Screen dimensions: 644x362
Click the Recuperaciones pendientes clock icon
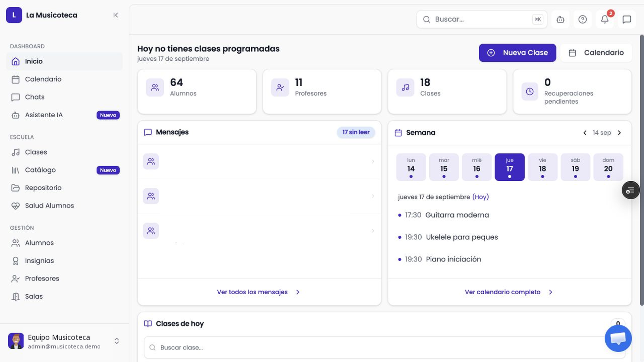530,92
